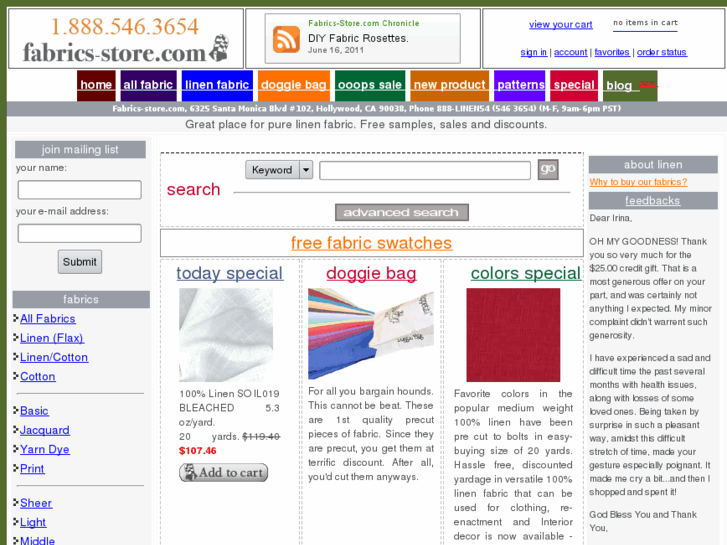The height and width of the screenshot is (545, 727).
Task: Open Linen/Cotton category
Action: (54, 357)
